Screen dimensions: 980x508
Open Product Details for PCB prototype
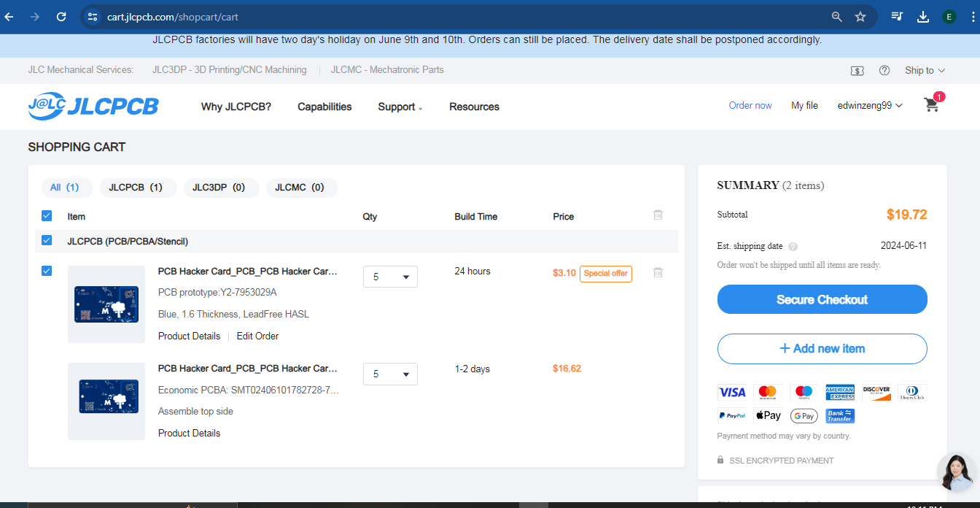pos(189,336)
